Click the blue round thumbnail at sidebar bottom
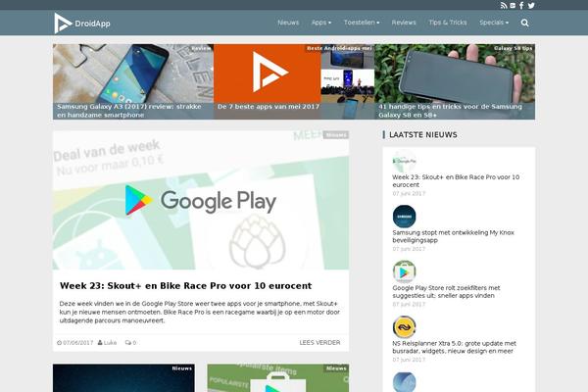This screenshot has width=588, height=392. pyautogui.click(x=404, y=382)
